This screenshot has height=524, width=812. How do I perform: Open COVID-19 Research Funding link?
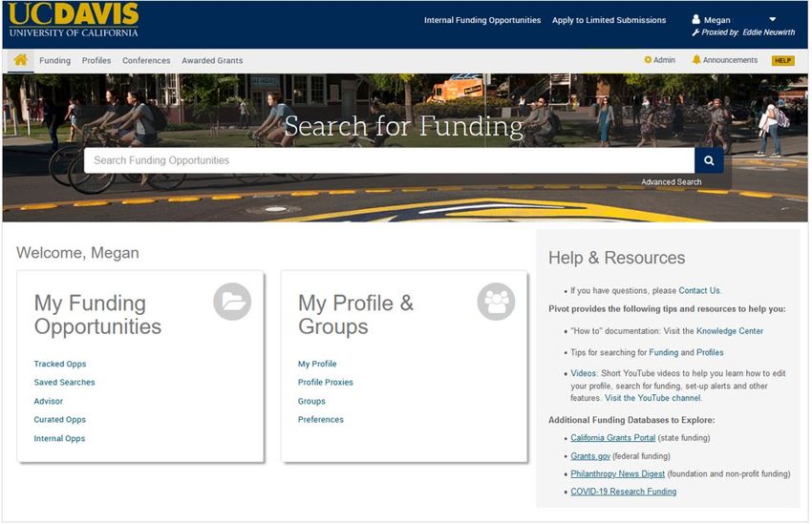625,493
